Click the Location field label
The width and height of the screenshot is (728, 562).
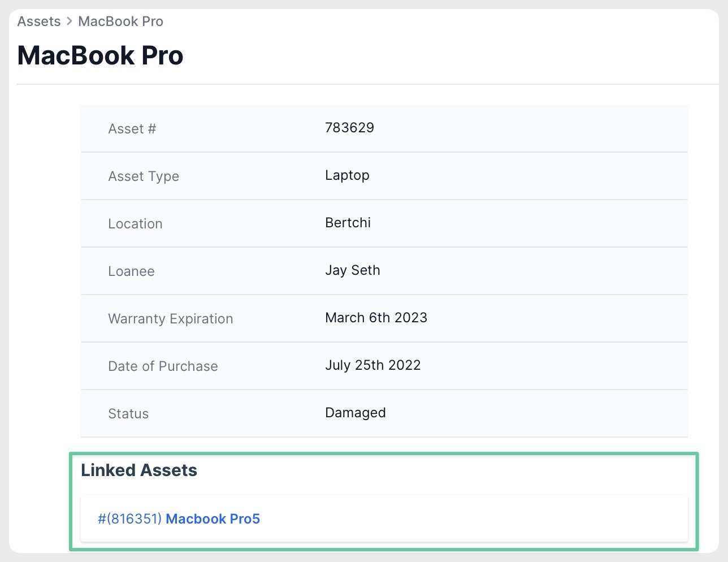135,224
